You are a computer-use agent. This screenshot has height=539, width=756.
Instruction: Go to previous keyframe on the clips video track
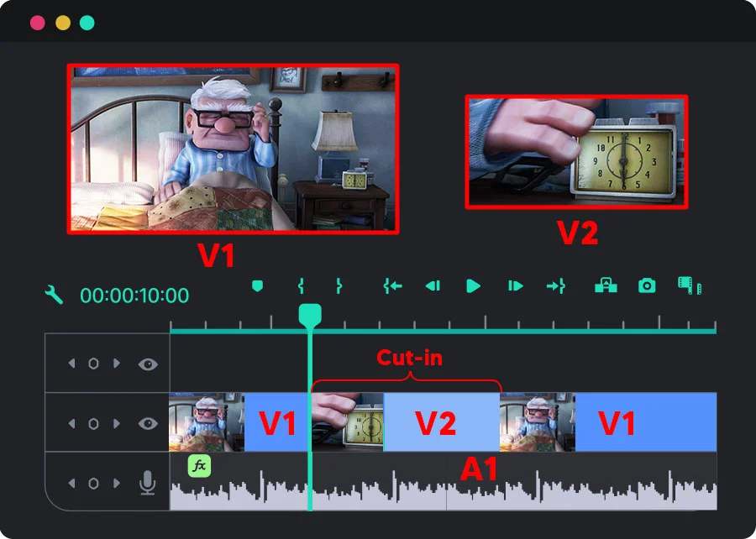72,423
